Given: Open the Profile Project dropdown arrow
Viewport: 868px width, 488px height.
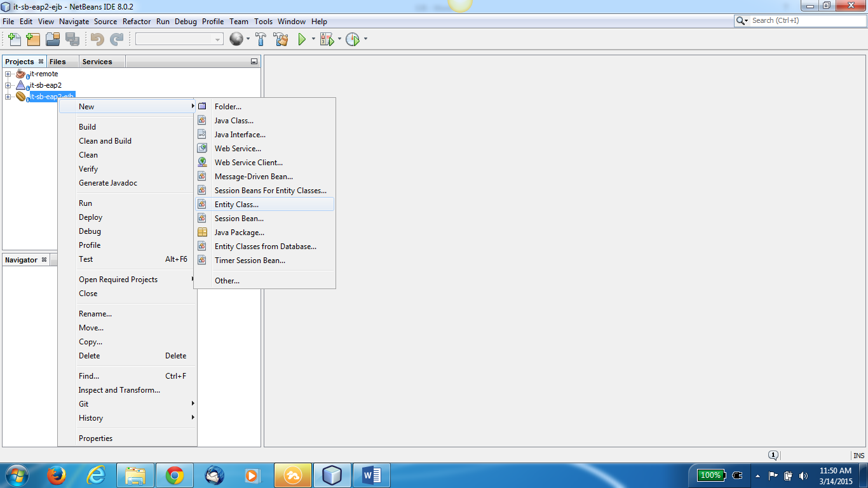Looking at the screenshot, I should coord(365,39).
